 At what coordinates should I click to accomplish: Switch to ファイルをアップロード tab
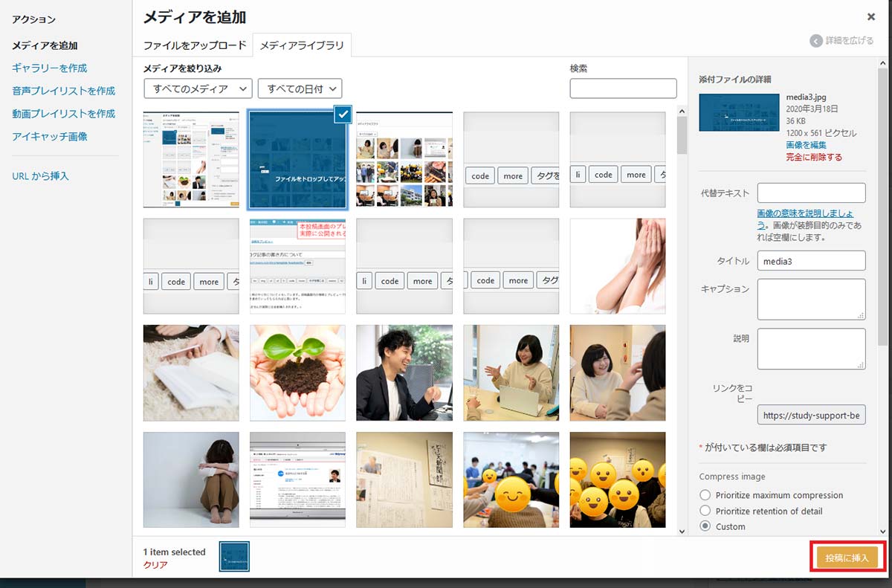point(195,45)
